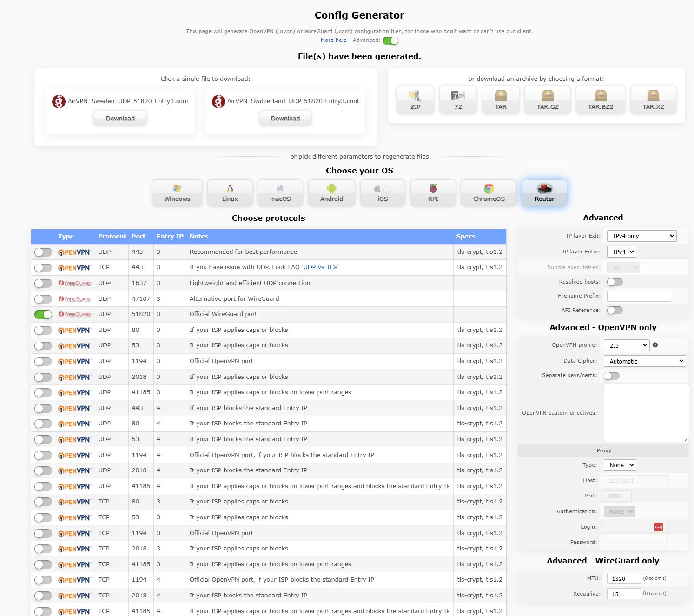Click the proxy Host field
Image resolution: width=694 pixels, height=616 pixels.
pyautogui.click(x=635, y=481)
